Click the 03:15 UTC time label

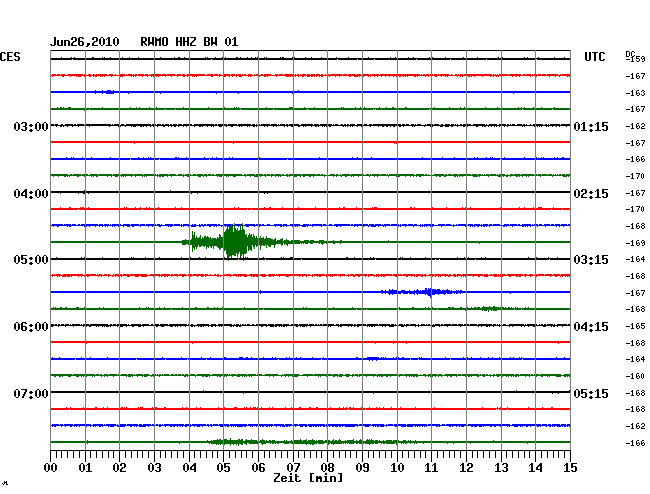click(x=591, y=260)
